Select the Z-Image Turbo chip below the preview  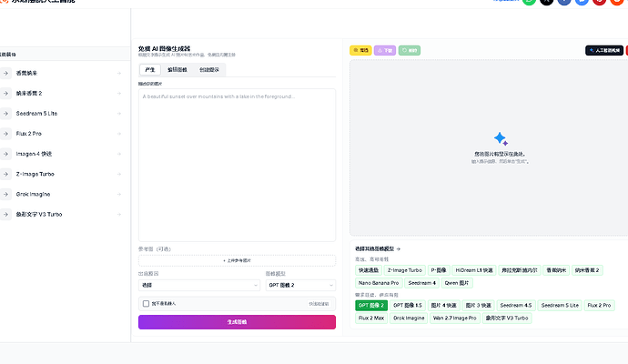point(404,270)
